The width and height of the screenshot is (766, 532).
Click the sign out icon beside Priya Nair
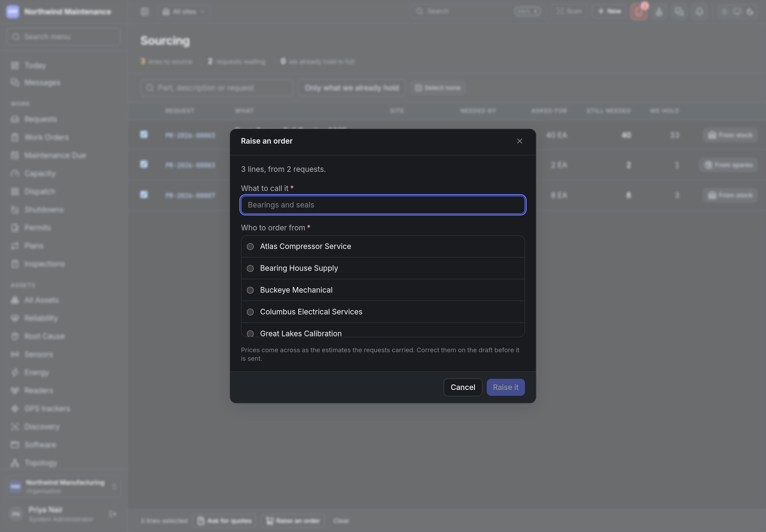pos(113,514)
